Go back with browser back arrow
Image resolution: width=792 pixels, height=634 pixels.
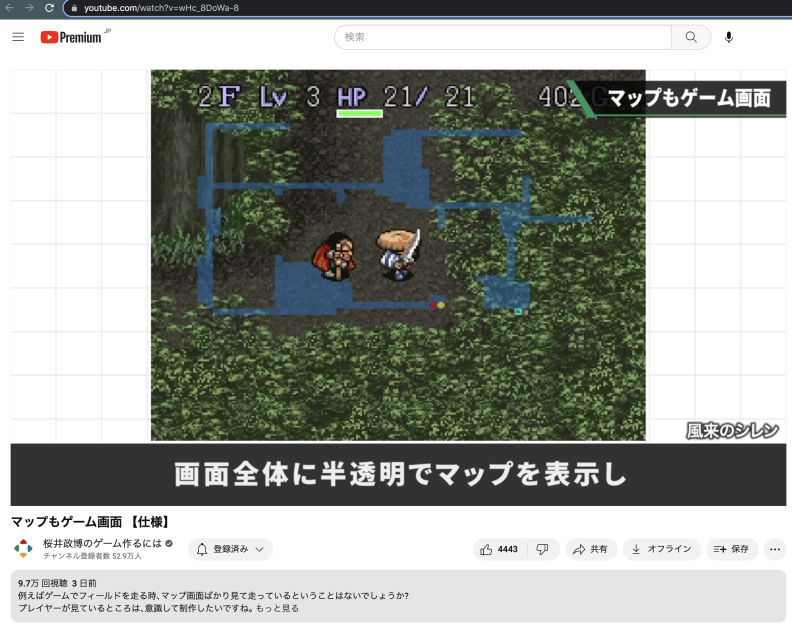10,8
